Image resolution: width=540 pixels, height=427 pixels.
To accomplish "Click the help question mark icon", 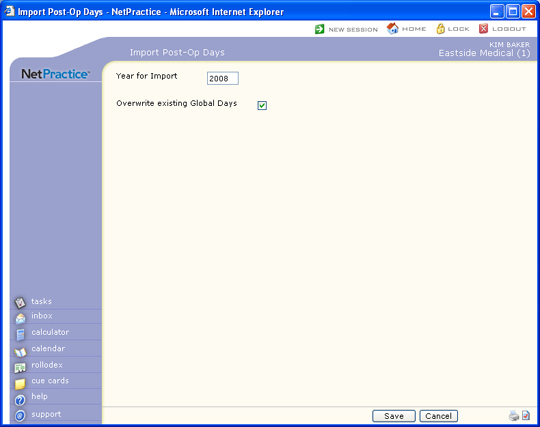I will 20,400.
